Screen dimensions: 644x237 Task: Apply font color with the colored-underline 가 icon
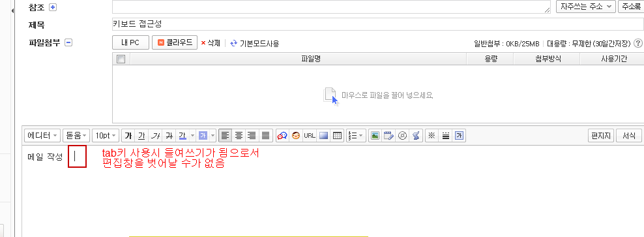tap(183, 135)
